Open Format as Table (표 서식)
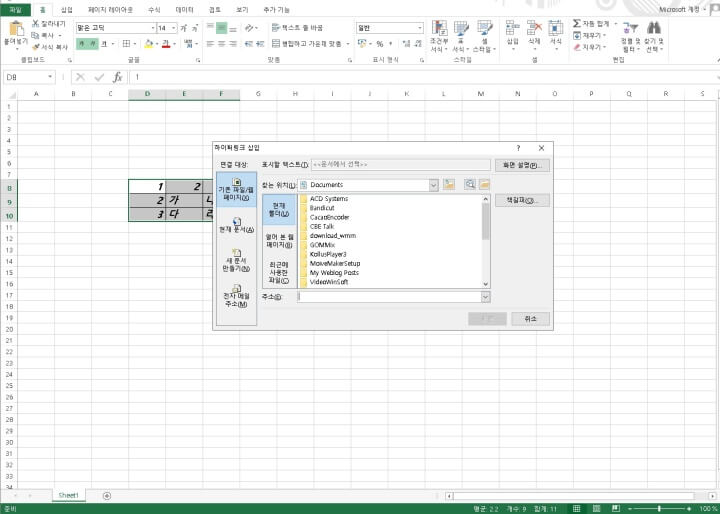The width and height of the screenshot is (720, 514). [461, 36]
